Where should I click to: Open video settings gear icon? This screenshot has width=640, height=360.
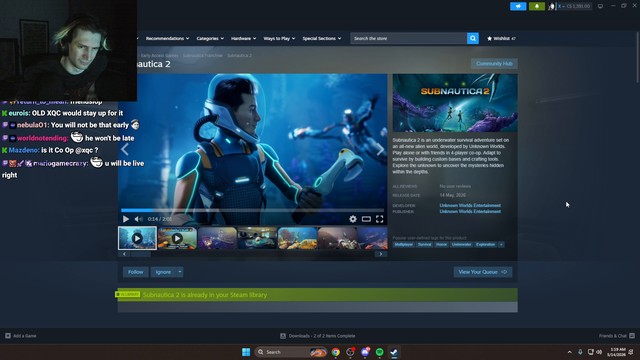click(x=353, y=219)
